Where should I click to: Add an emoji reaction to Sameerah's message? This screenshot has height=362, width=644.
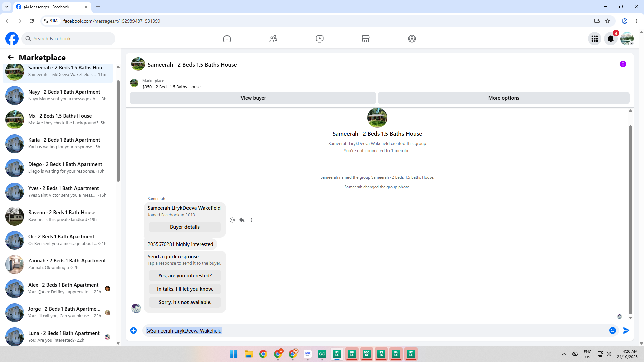232,220
